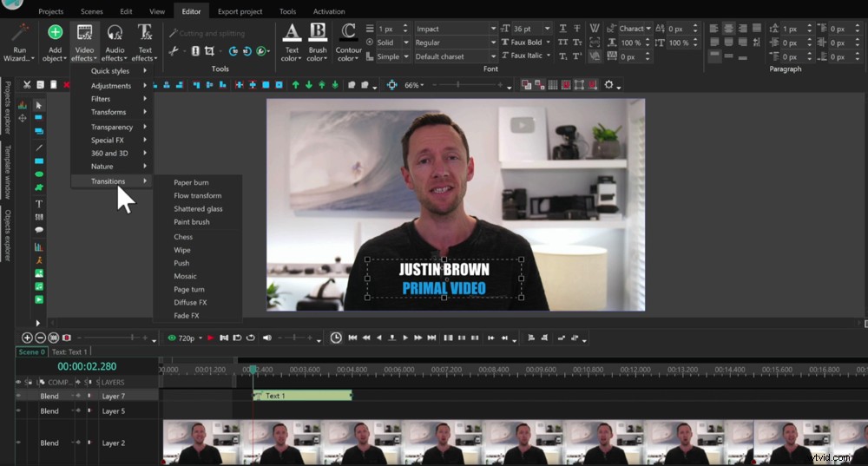The height and width of the screenshot is (466, 868).
Task: Select the ellipse shape tool
Action: pyautogui.click(x=39, y=174)
